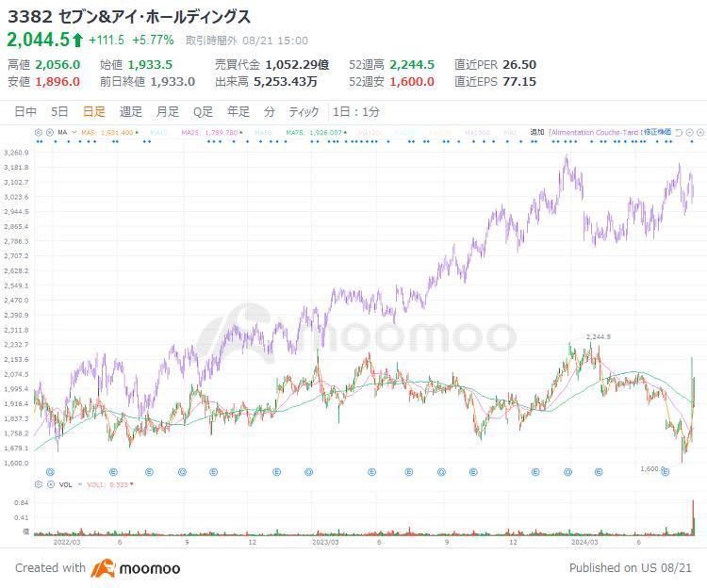Click the 安値 value 1,896.0
The height and width of the screenshot is (588, 707).
[58, 82]
